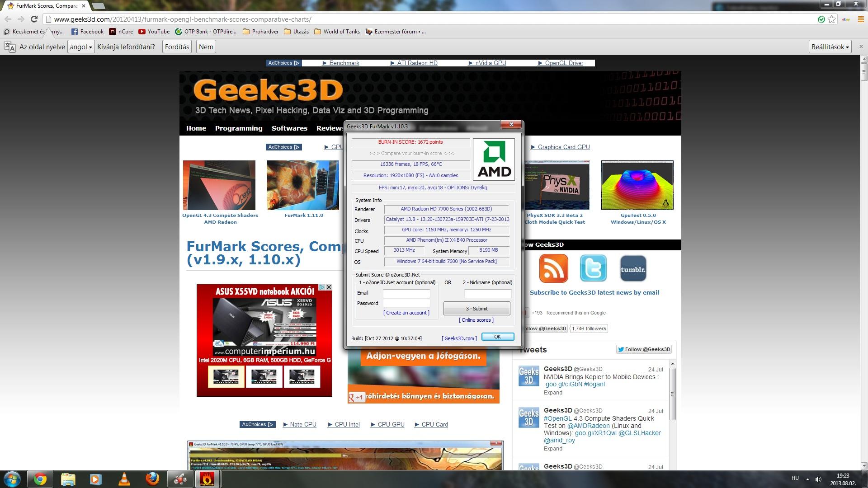This screenshot has height=488, width=868.
Task: Click the tweets panel scrollbar
Action: pos(672,394)
